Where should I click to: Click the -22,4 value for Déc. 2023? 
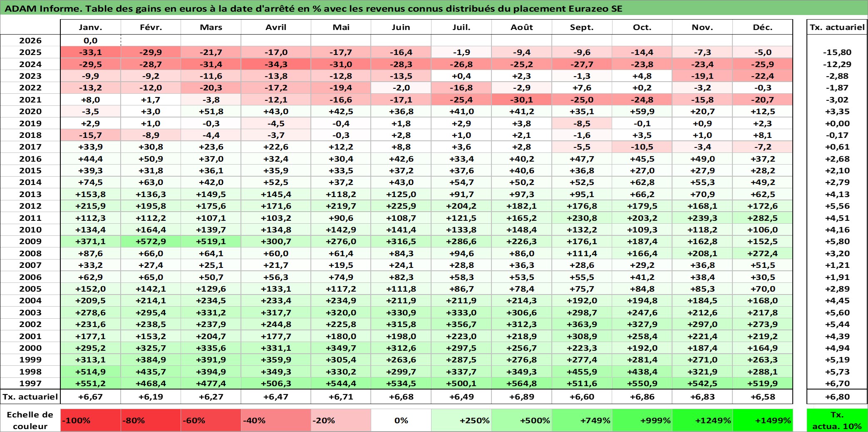tap(763, 76)
